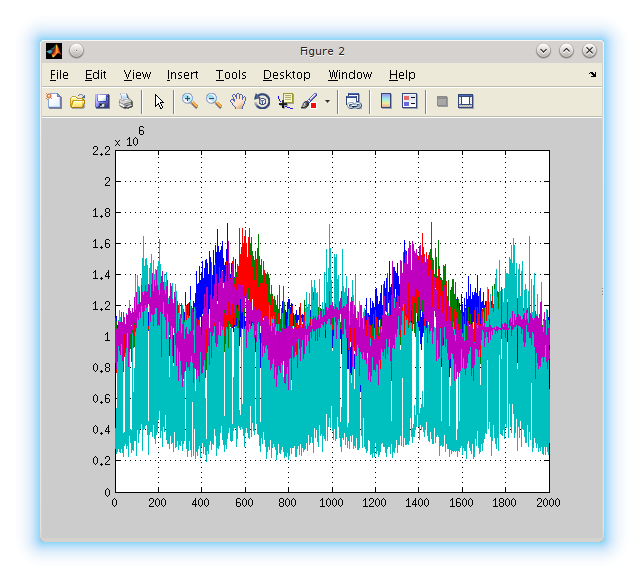Activate the Zoom Out tool
The image size is (644, 582).
point(214,101)
